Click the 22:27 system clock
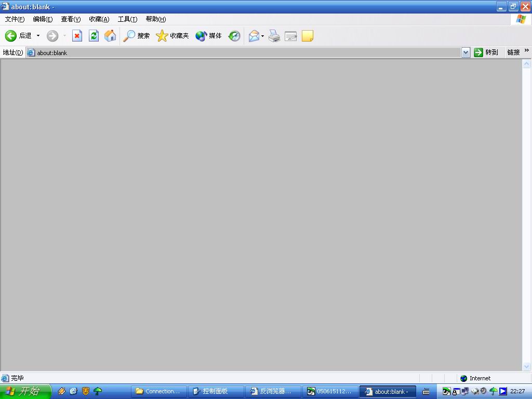 (517, 391)
